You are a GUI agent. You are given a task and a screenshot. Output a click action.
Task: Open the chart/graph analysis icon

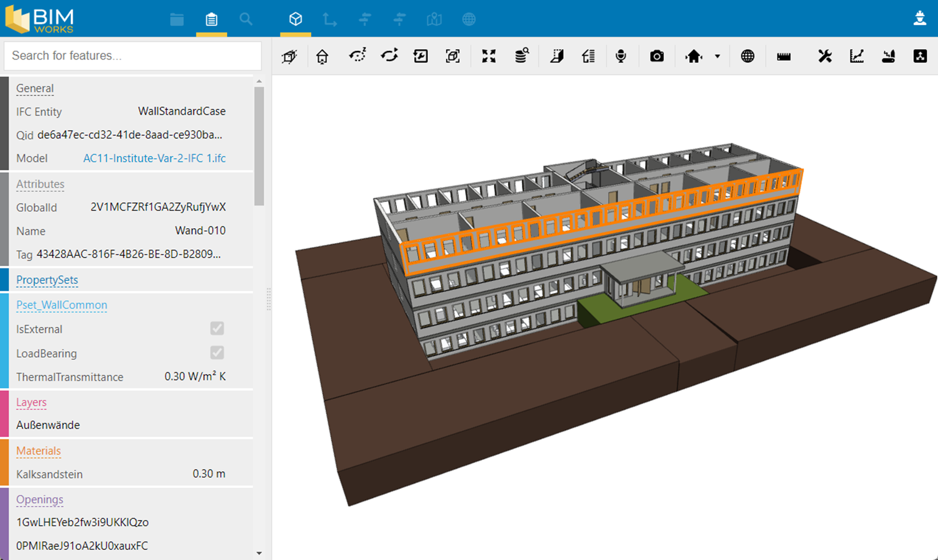click(x=857, y=56)
